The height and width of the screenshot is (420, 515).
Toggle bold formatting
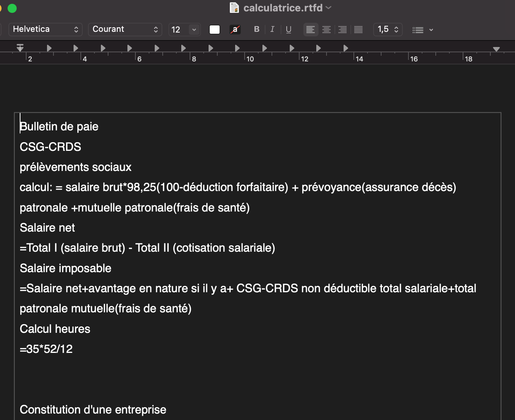coord(257,29)
